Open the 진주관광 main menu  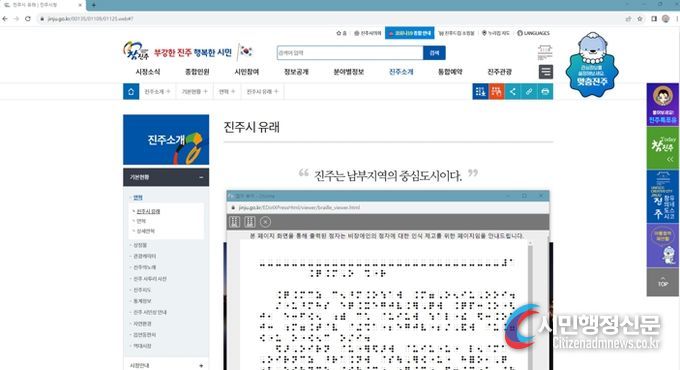(500, 72)
